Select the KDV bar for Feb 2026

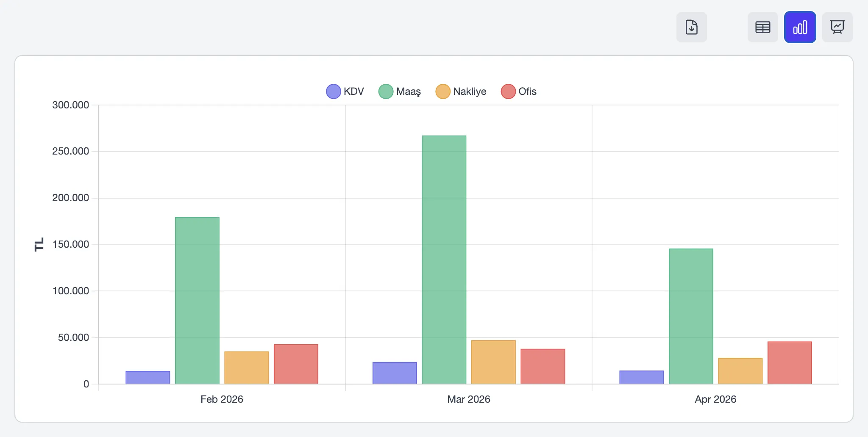tap(148, 378)
